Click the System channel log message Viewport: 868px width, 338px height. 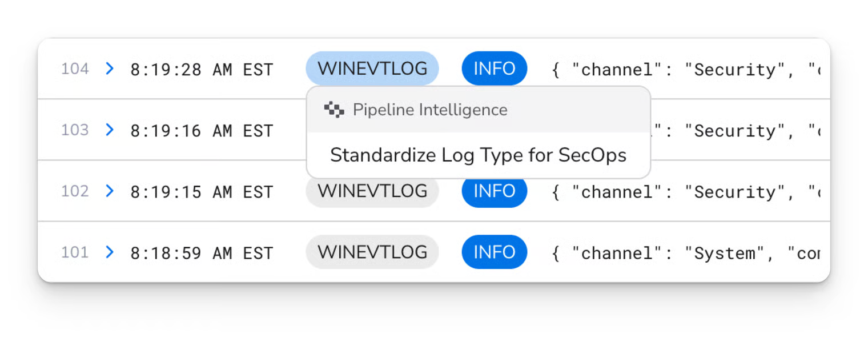point(685,253)
